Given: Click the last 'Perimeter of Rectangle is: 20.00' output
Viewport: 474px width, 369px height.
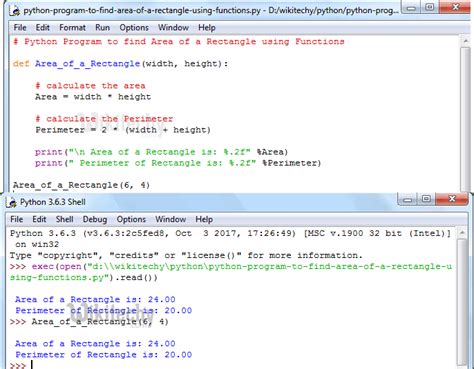Looking at the screenshot, I should point(104,355).
